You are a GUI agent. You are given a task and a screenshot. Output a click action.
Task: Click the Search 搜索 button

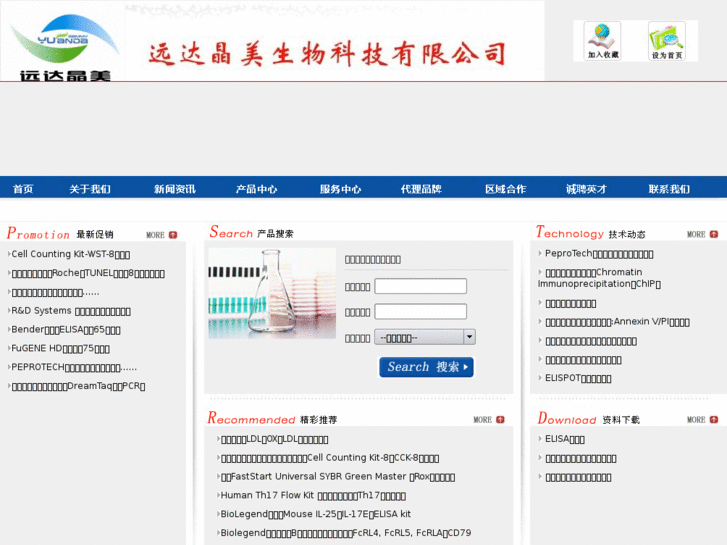[x=426, y=367]
